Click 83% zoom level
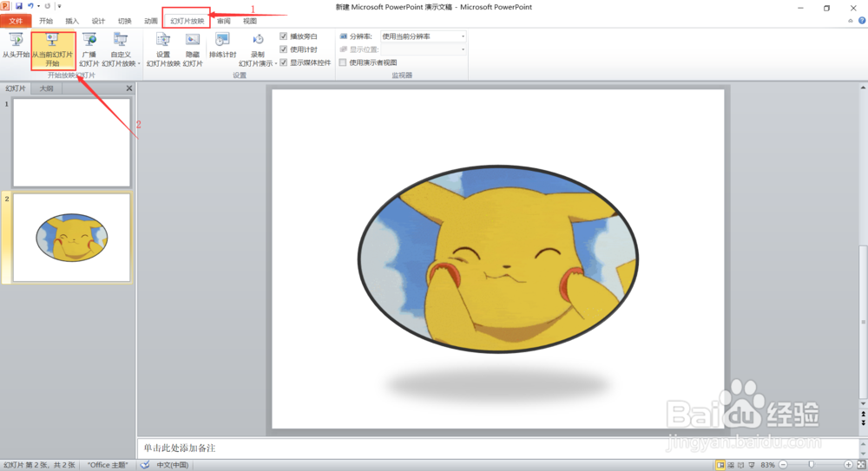Screen dimensions: 868x471 (x=767, y=465)
